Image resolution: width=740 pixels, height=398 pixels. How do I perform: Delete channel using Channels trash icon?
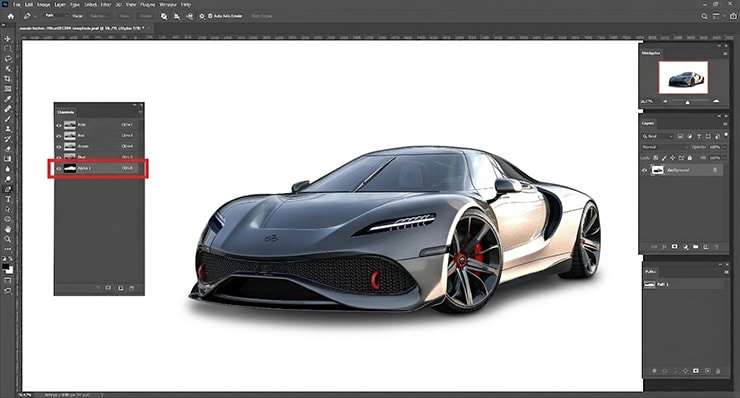(x=132, y=288)
